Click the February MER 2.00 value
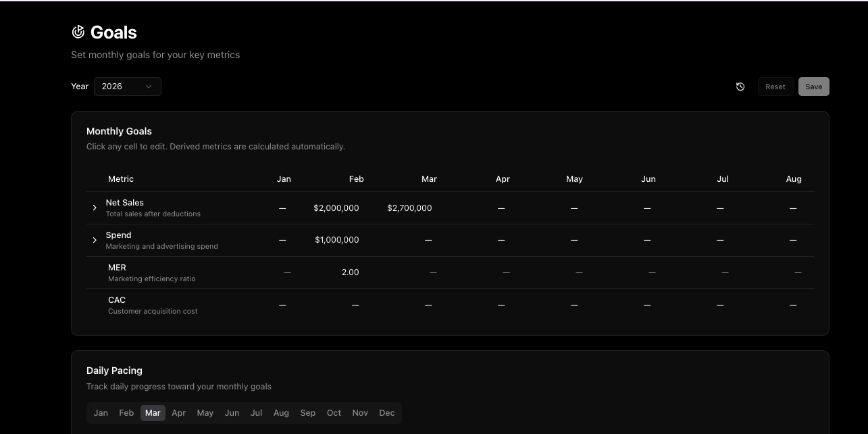 351,272
